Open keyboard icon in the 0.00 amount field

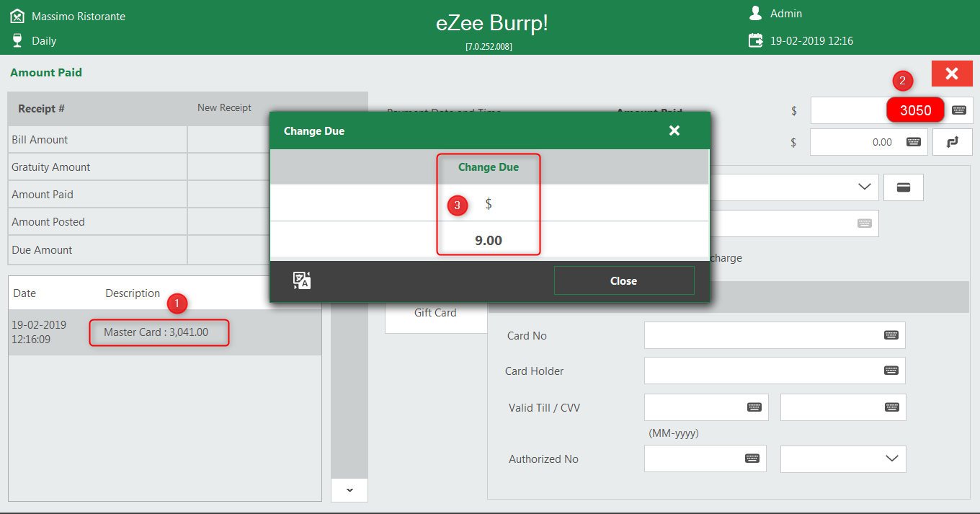tap(914, 142)
